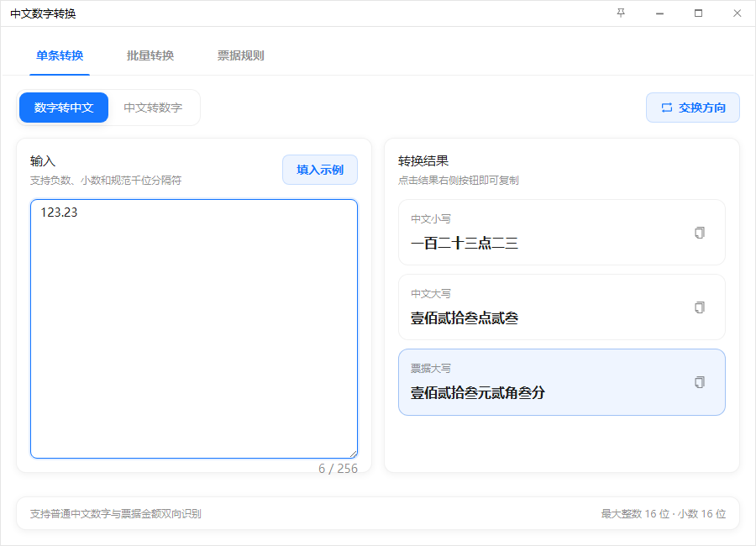Viewport: 756px width, 546px height.
Task: Focus the input text area containing 123.23
Action: coord(194,328)
